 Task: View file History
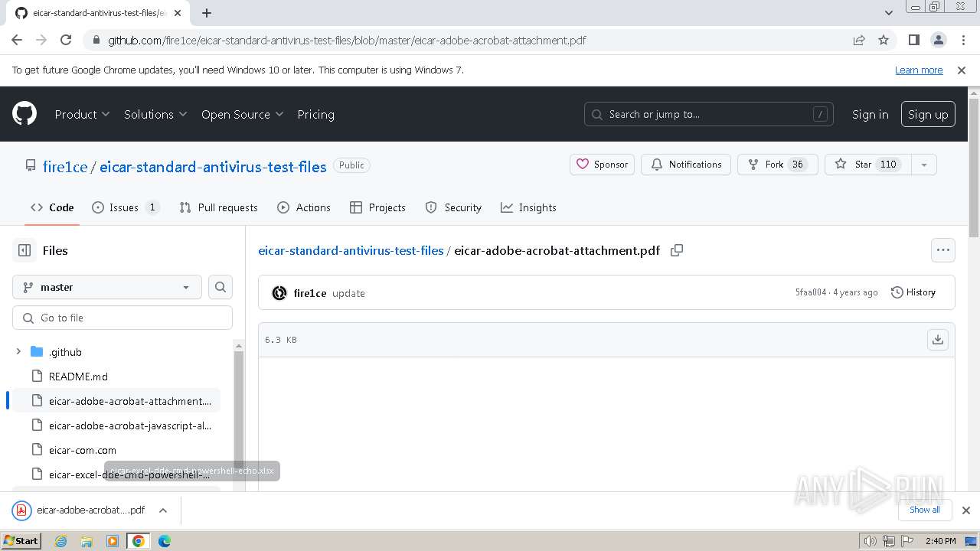pos(913,292)
